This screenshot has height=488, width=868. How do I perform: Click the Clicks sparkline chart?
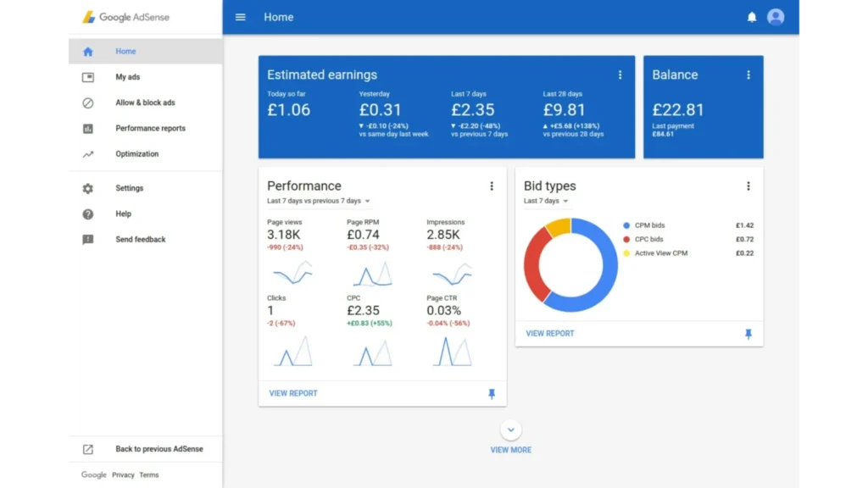(292, 351)
